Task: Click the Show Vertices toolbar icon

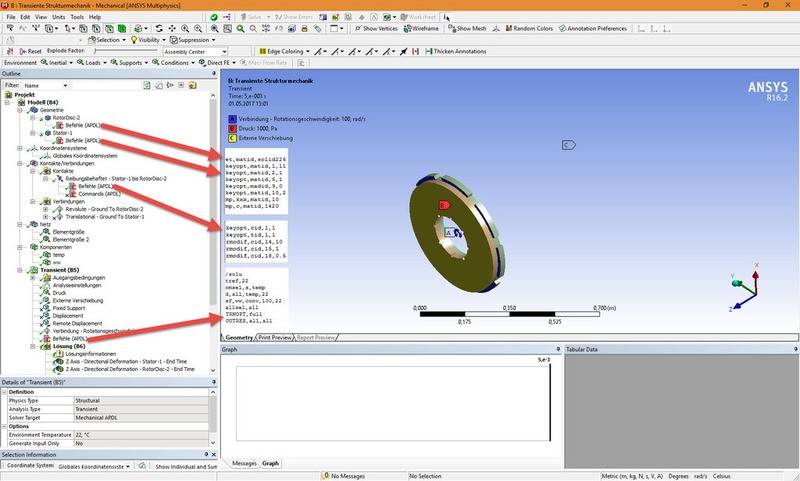Action: tap(378, 28)
